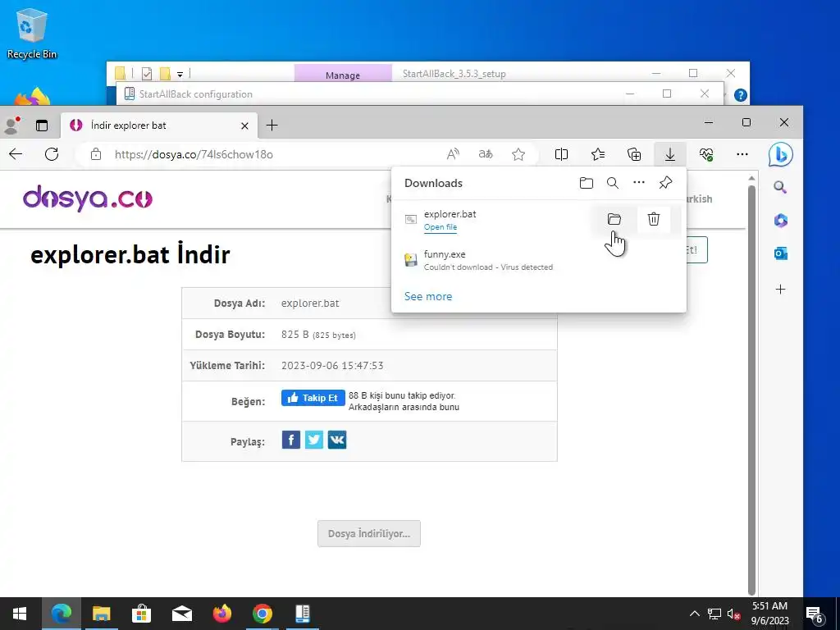Open Microsoft 365 in Edge sidebar

[x=780, y=221]
